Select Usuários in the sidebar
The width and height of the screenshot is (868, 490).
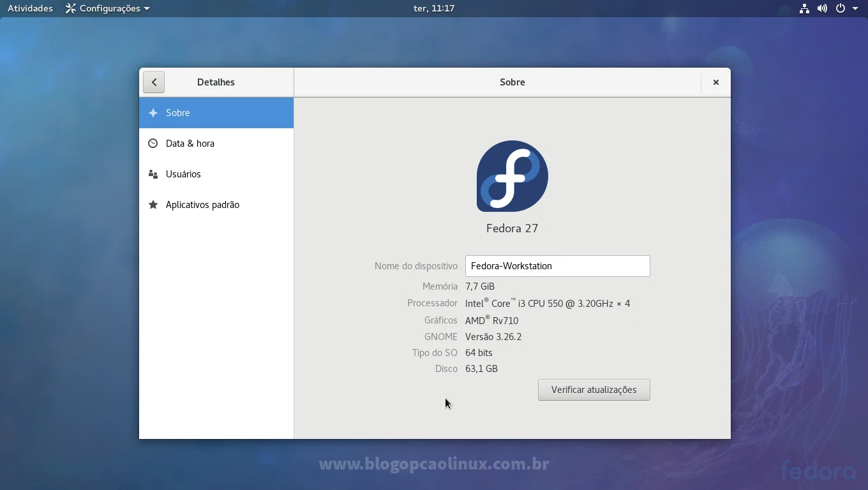(x=182, y=174)
